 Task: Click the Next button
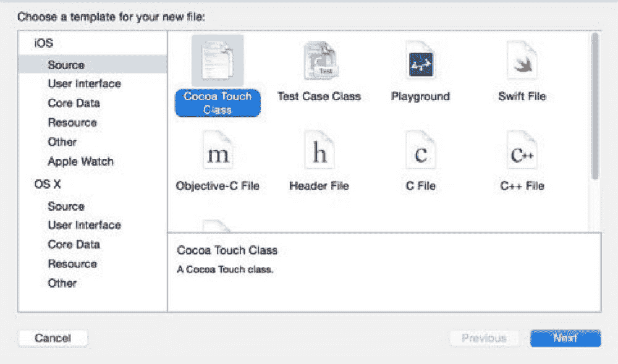click(x=565, y=338)
